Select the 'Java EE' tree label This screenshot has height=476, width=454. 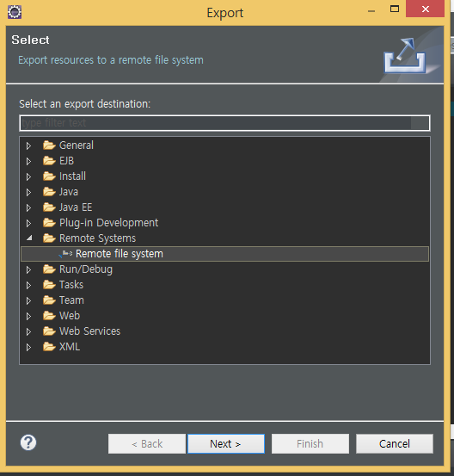[x=76, y=207]
